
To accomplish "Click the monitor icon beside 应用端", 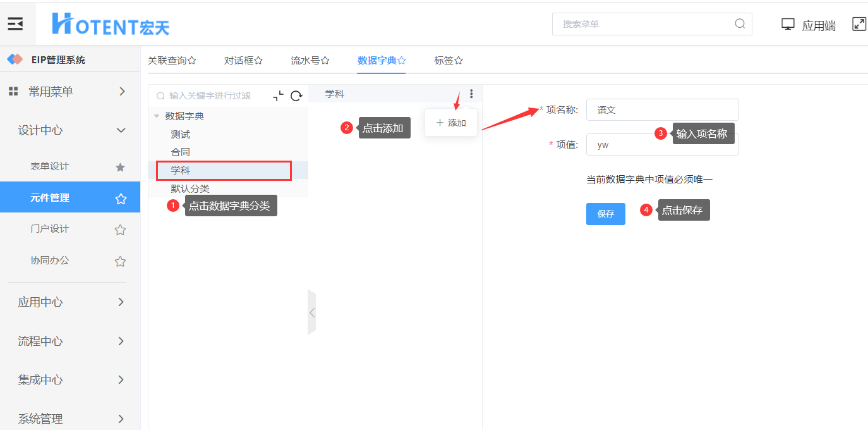I will (788, 25).
